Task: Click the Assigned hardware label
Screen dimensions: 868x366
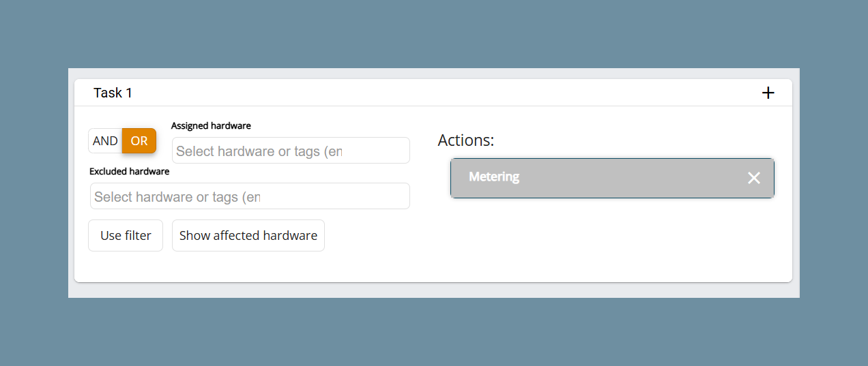Action: 211,125
